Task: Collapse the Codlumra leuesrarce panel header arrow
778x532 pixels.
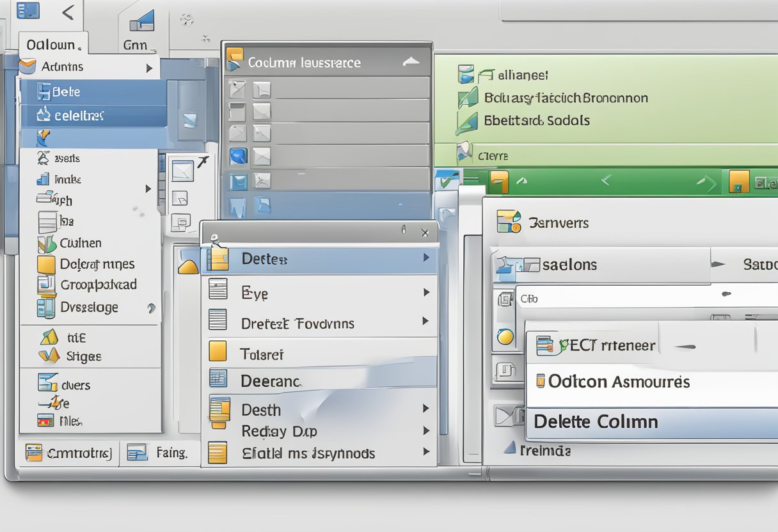Action: point(410,62)
